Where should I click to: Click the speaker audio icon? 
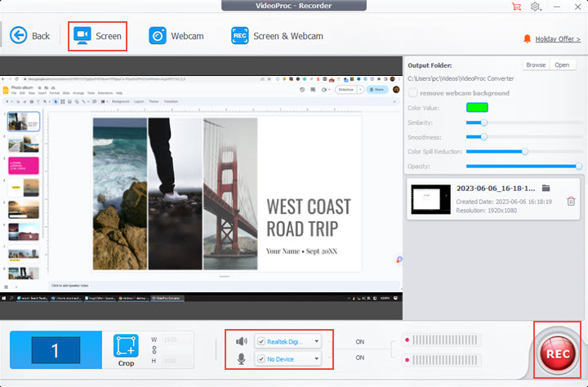tap(241, 341)
